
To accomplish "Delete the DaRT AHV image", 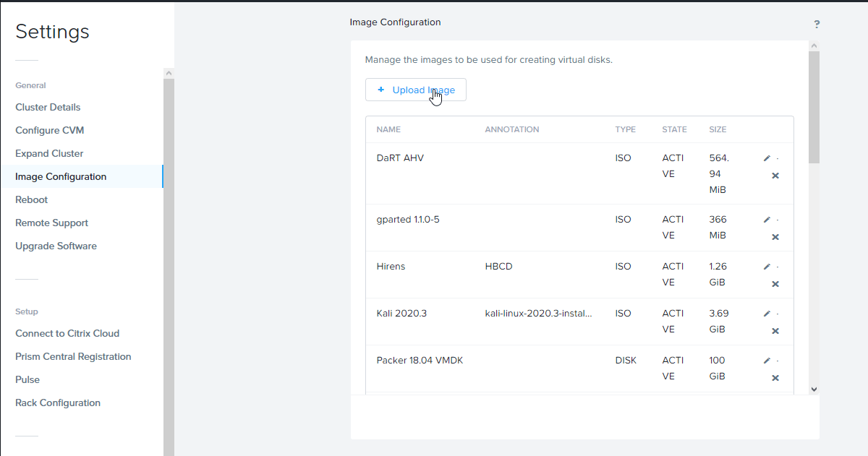I will click(x=775, y=176).
